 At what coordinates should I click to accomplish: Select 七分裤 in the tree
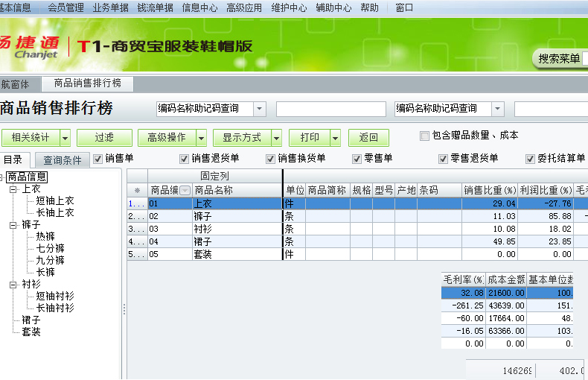tap(51, 248)
